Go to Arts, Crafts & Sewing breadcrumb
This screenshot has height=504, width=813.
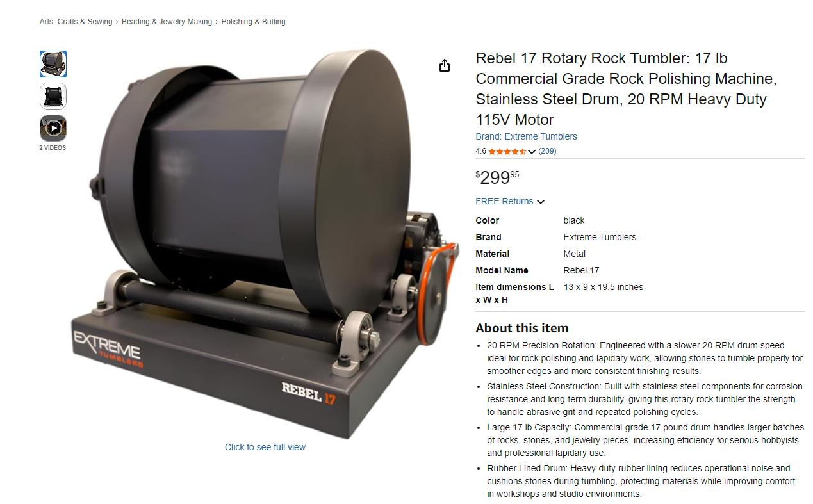pyautogui.click(x=76, y=22)
